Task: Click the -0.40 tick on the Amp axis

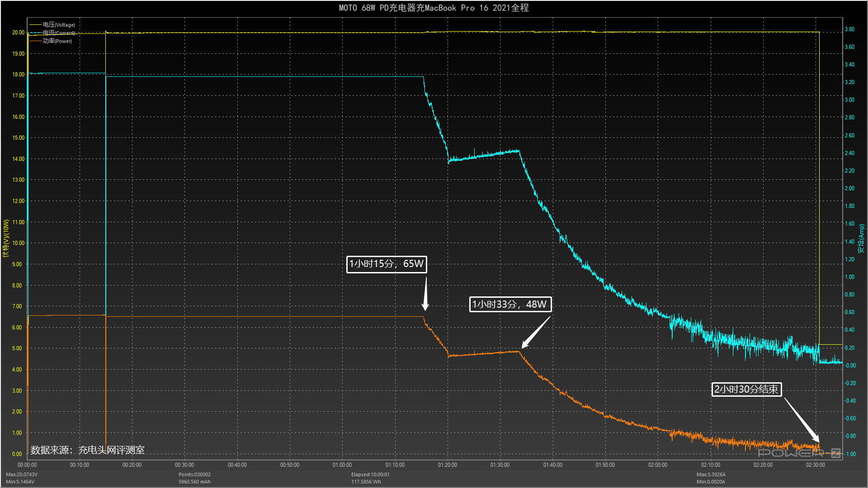Action: [850, 401]
